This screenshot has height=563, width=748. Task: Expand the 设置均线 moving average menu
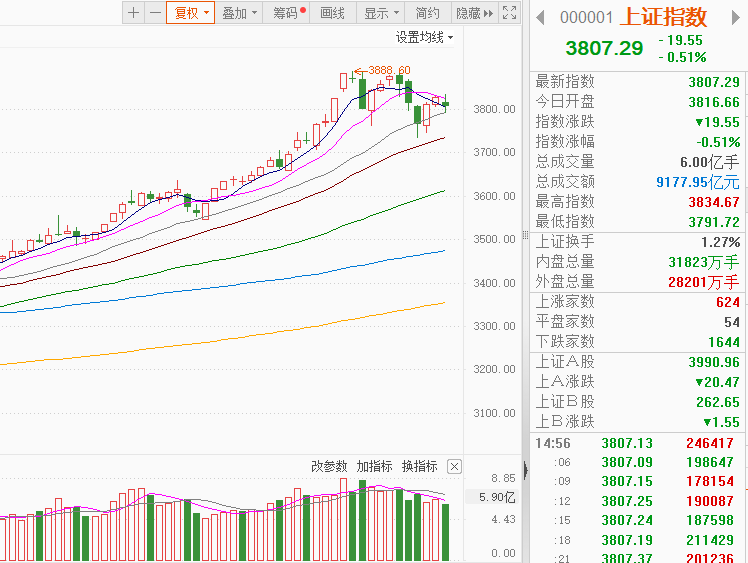tap(424, 37)
